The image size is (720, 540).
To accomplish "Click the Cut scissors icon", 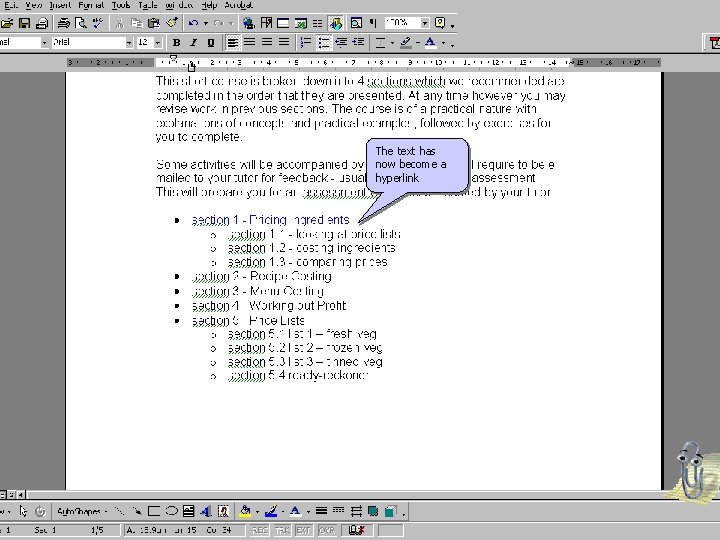I will pos(120,23).
